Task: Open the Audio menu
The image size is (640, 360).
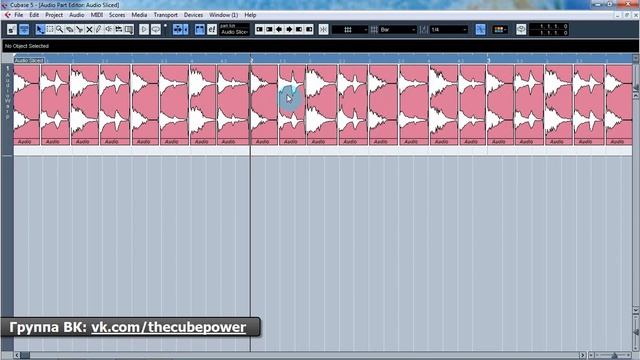Action: (x=77, y=15)
